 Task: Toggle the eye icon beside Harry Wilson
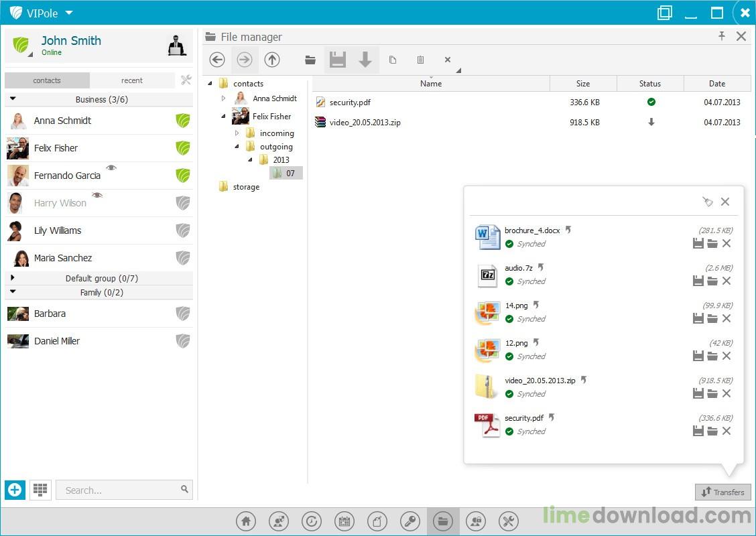(x=97, y=195)
